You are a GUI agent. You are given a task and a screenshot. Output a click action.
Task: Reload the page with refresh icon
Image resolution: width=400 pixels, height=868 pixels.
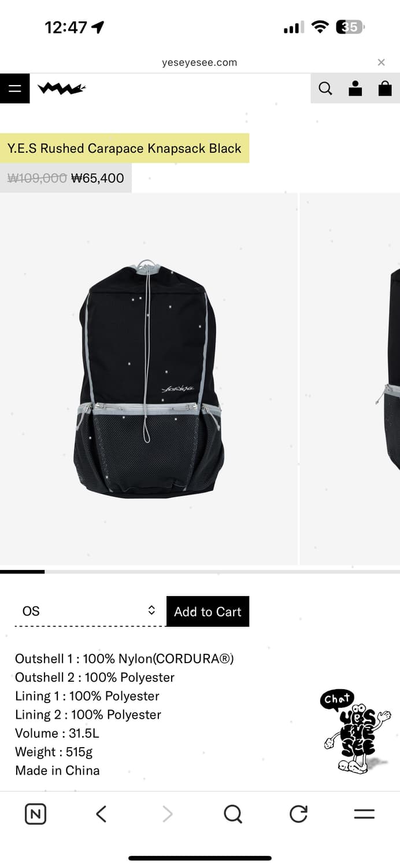[298, 814]
